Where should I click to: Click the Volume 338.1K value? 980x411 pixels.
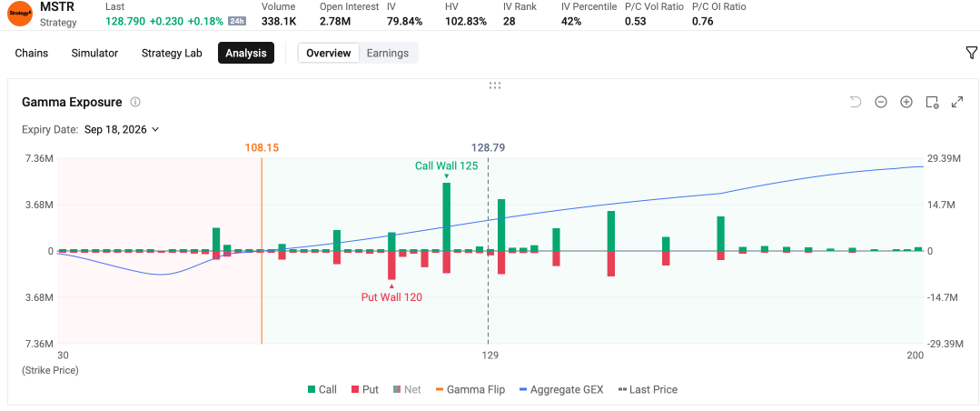tap(279, 21)
